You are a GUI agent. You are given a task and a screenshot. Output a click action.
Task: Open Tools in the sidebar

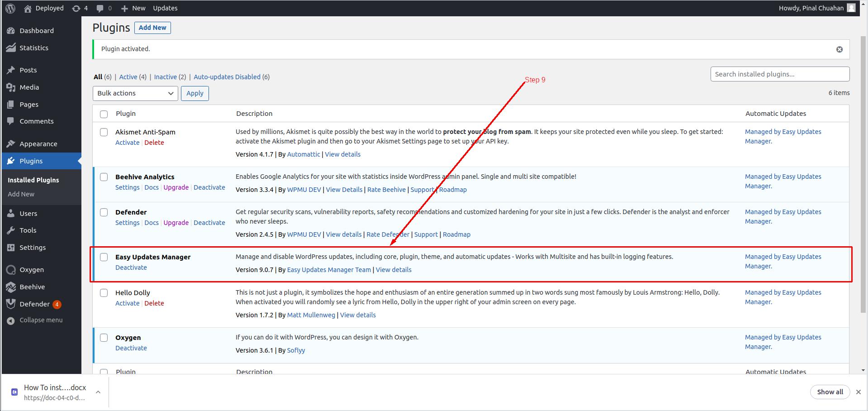[x=28, y=230]
